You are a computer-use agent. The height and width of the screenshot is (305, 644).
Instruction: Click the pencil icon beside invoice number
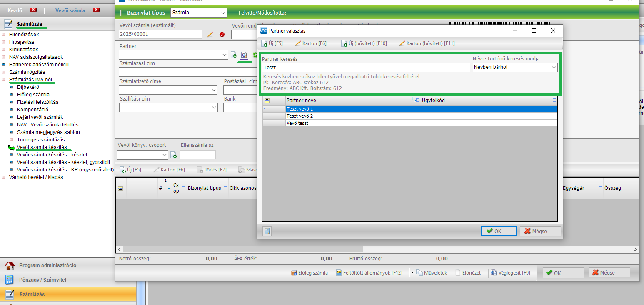(x=210, y=34)
